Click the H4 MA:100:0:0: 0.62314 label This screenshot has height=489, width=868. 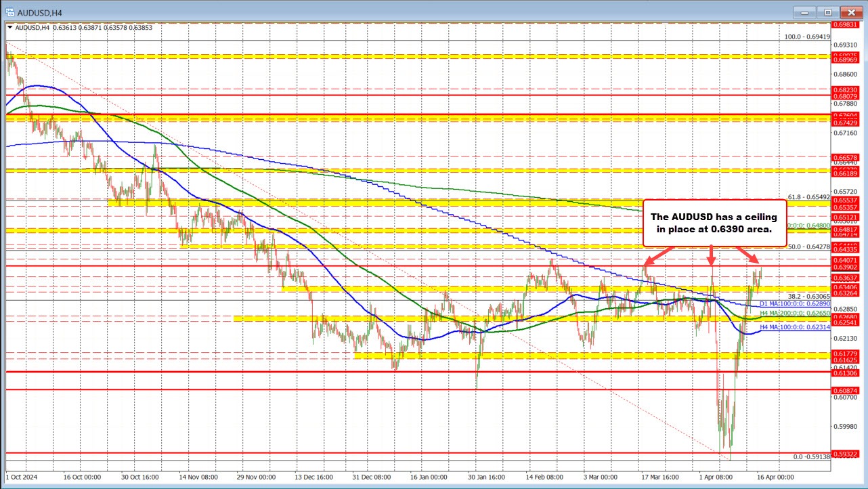click(795, 327)
